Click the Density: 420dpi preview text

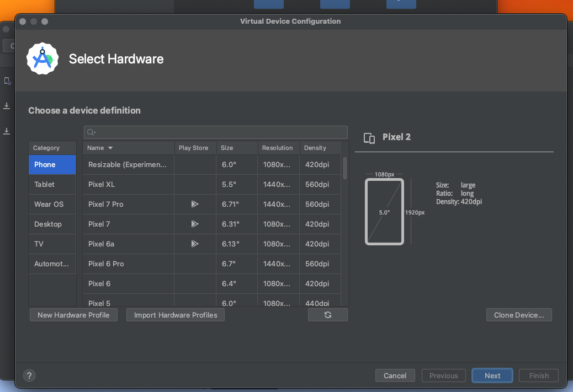click(459, 201)
